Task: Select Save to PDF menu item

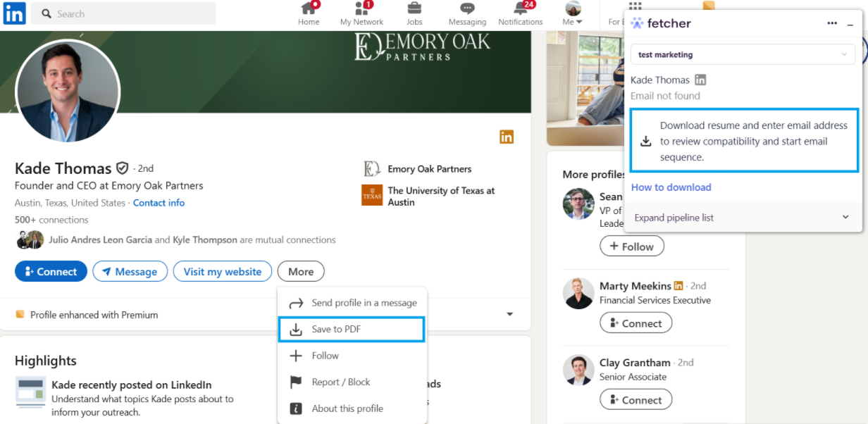Action: pyautogui.click(x=352, y=329)
